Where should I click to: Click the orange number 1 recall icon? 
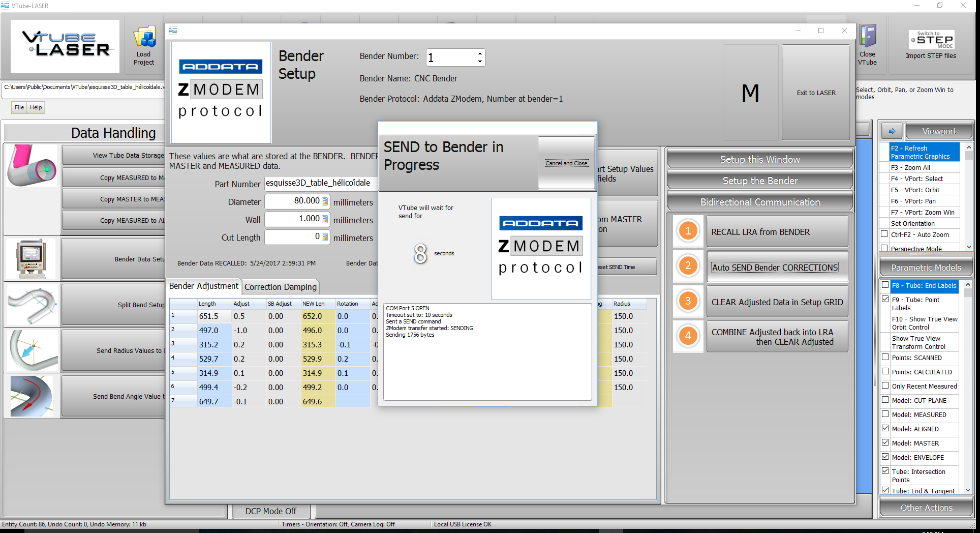pyautogui.click(x=688, y=231)
